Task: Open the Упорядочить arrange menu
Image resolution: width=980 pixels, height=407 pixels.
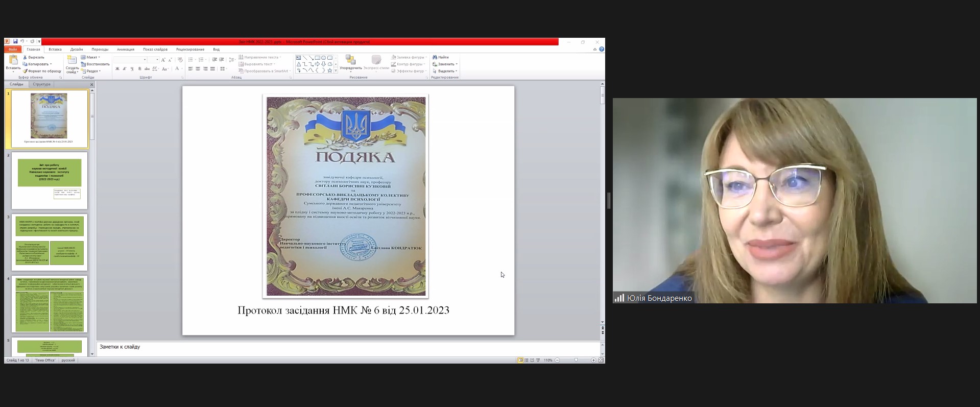Action: point(350,63)
